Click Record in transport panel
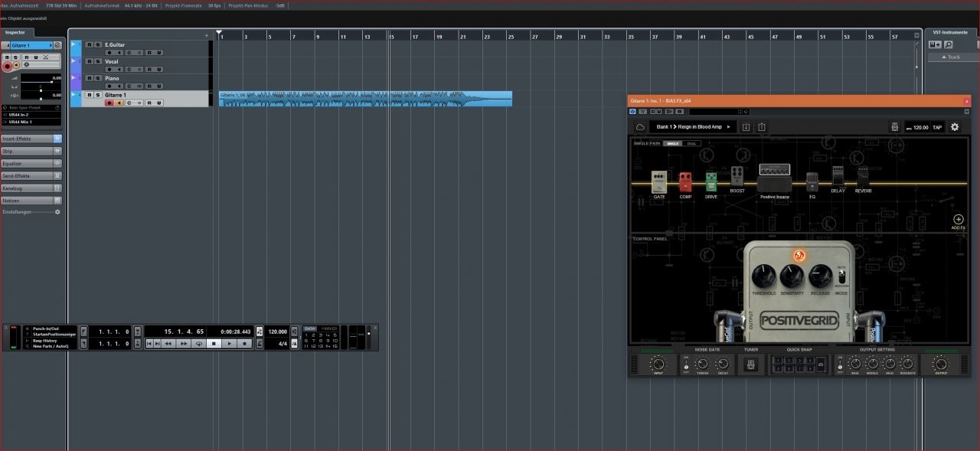 244,343
